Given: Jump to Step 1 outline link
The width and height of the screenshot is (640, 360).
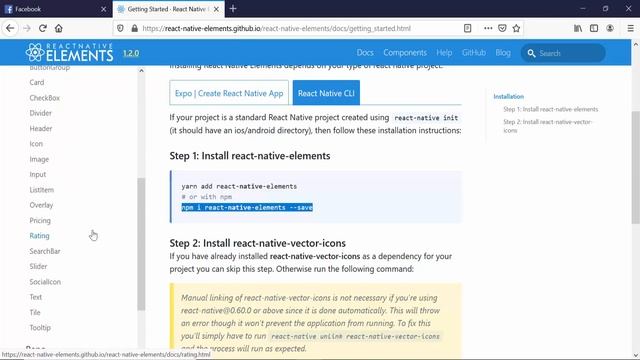Looking at the screenshot, I should pos(551,109).
